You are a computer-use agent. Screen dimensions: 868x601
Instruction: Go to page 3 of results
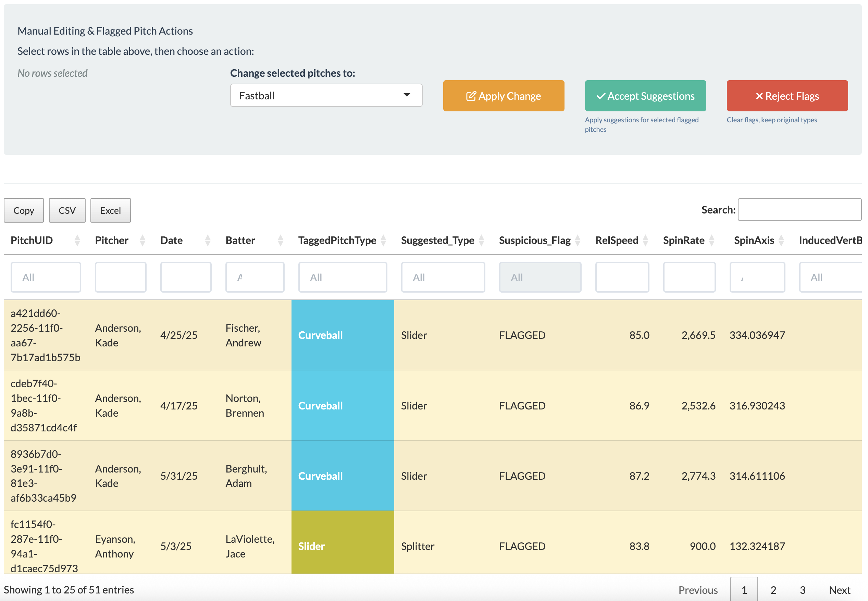[x=802, y=590]
